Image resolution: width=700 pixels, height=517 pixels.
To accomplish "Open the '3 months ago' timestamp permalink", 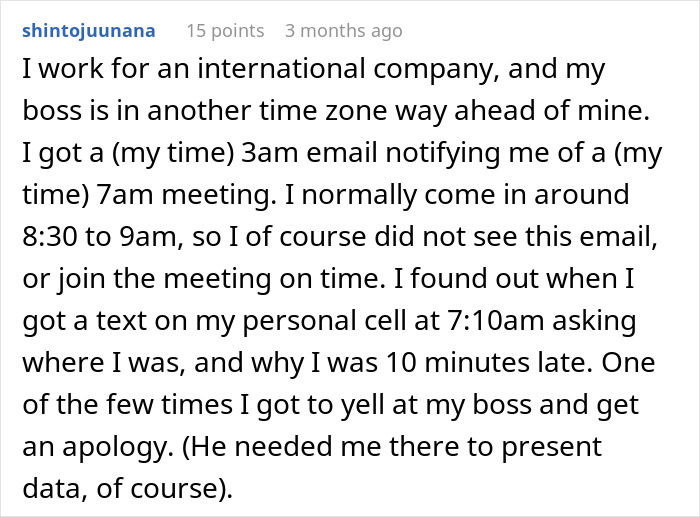I will point(343,30).
